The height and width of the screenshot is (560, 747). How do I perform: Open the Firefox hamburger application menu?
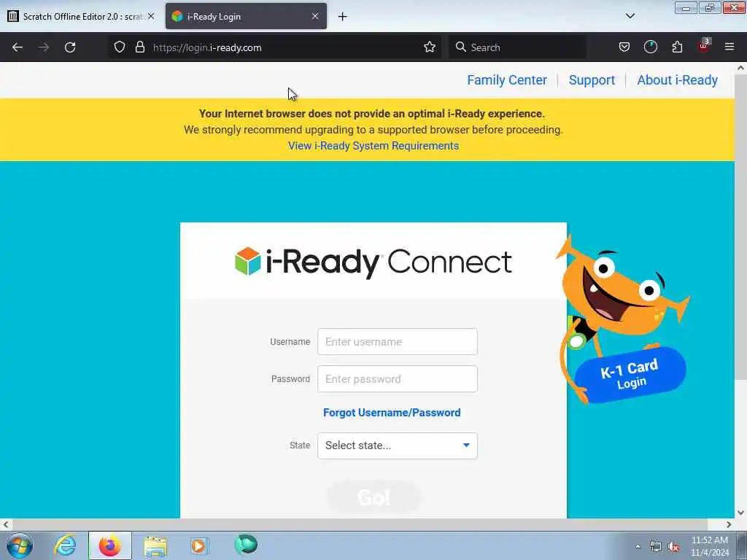pyautogui.click(x=729, y=47)
